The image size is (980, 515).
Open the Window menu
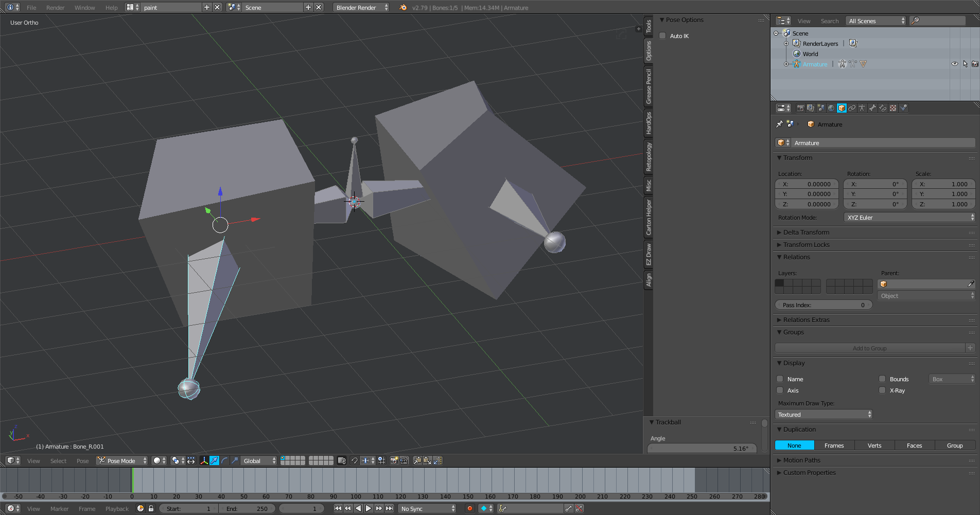[x=85, y=8]
